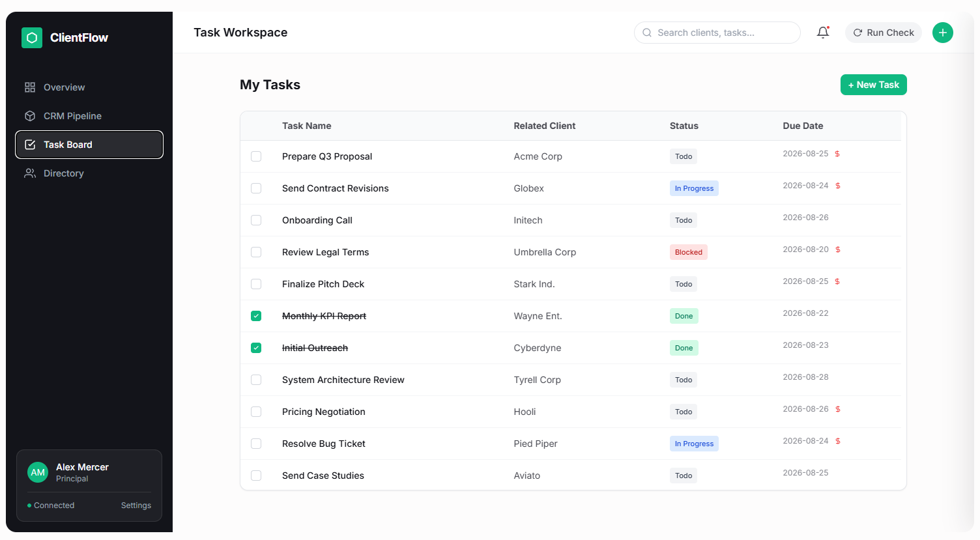Click the Due Date column header
This screenshot has height=540, width=980.
[x=803, y=126]
